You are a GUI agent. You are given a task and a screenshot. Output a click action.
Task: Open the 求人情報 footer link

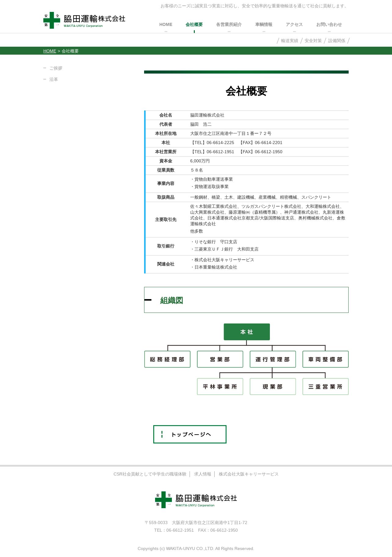[x=203, y=474]
